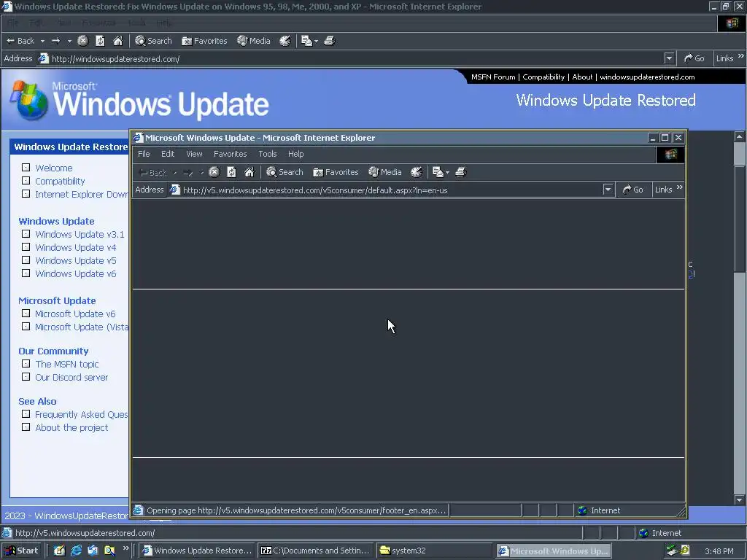Screen dimensions: 747x560
Task: Open View menu in front window
Action: point(194,154)
